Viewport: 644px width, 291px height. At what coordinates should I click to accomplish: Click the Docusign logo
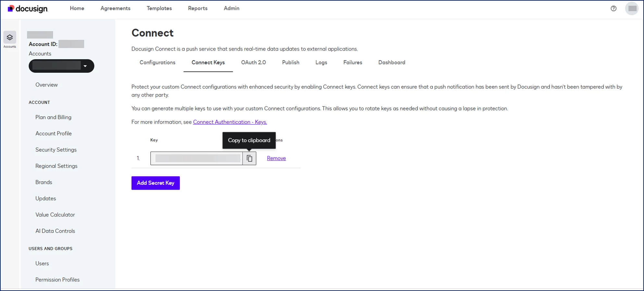click(28, 9)
